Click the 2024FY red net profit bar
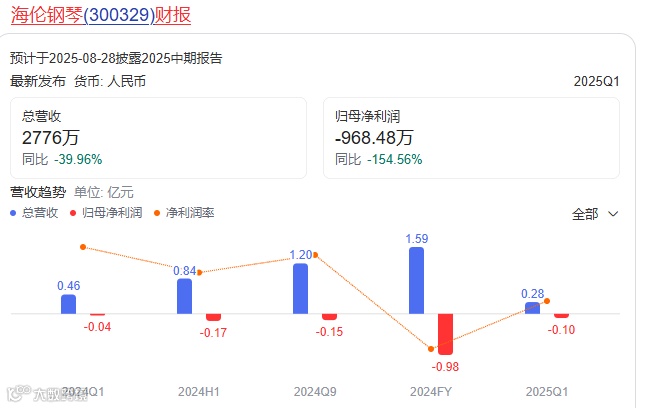 tap(445, 334)
